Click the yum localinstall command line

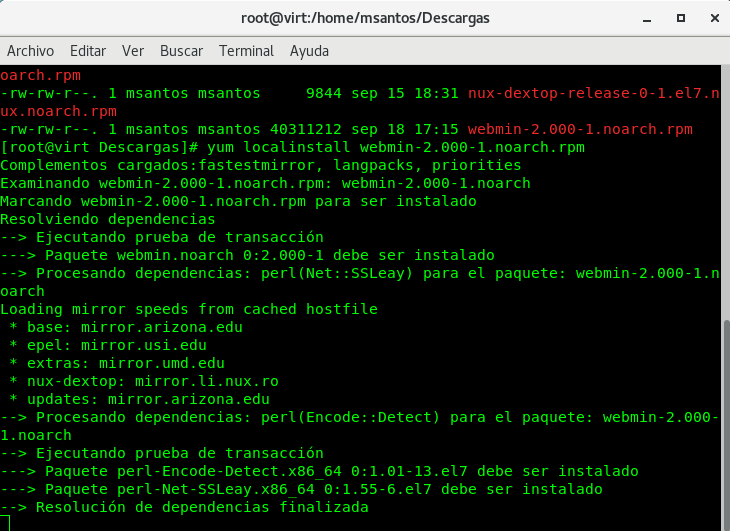[x=292, y=148]
